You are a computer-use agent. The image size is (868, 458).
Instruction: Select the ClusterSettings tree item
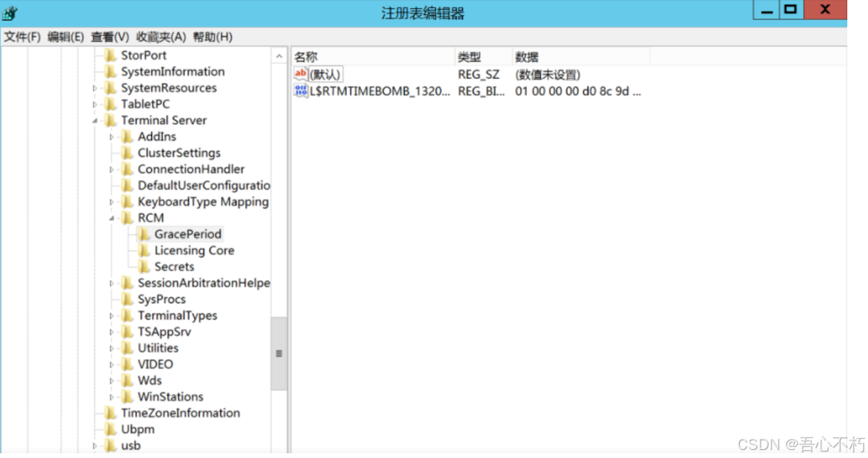pyautogui.click(x=178, y=153)
